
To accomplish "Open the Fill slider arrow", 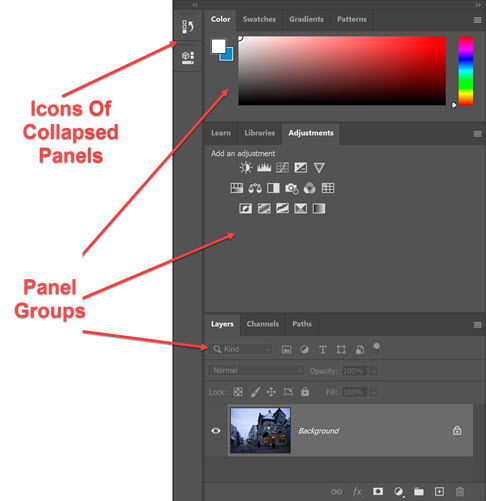I will [374, 392].
